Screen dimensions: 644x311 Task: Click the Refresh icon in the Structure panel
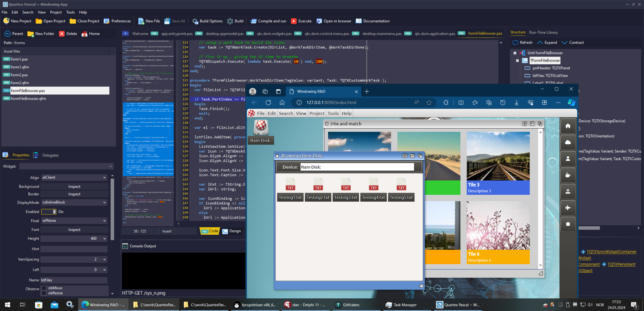click(515, 43)
